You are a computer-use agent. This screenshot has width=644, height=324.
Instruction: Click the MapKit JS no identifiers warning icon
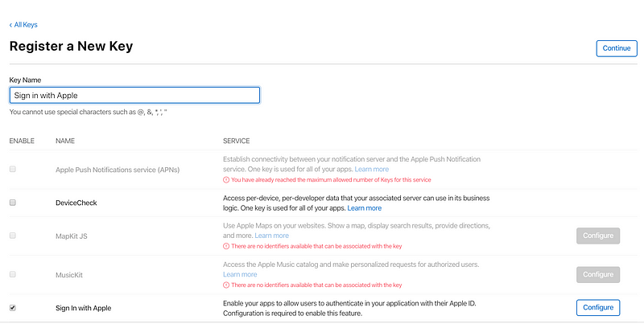pos(226,246)
